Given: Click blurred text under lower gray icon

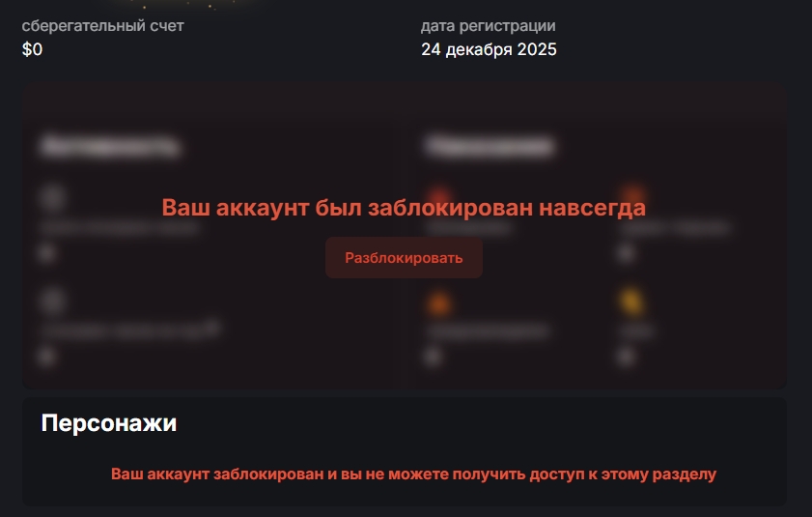Looking at the screenshot, I should click(x=130, y=330).
